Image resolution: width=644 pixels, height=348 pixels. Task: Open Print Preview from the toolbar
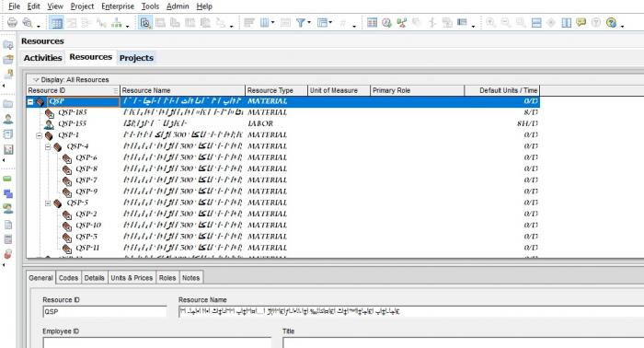point(27,22)
